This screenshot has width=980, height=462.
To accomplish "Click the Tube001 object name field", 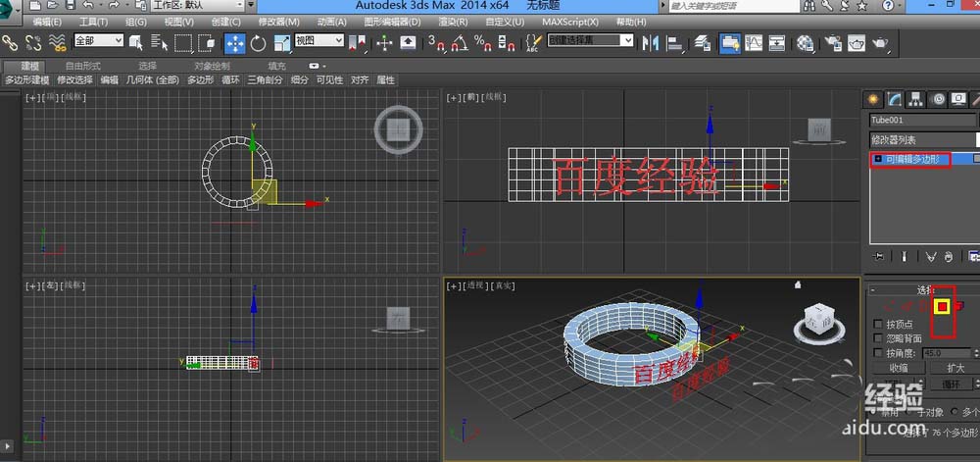I will click(x=922, y=120).
